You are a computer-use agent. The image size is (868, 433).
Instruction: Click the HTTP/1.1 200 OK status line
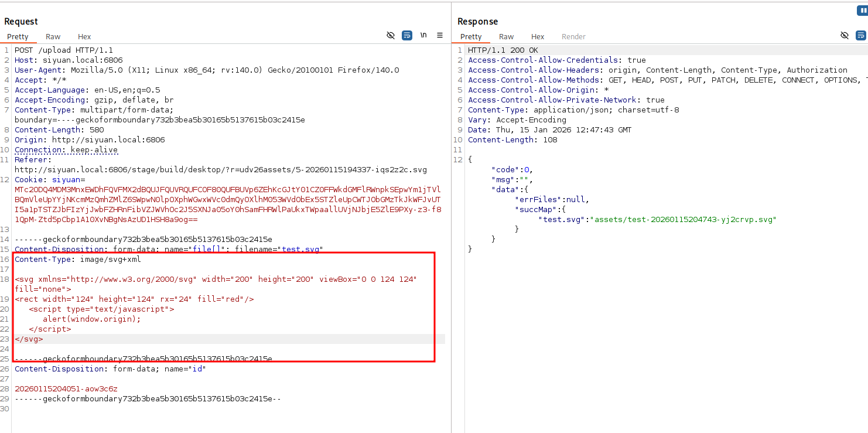(503, 50)
